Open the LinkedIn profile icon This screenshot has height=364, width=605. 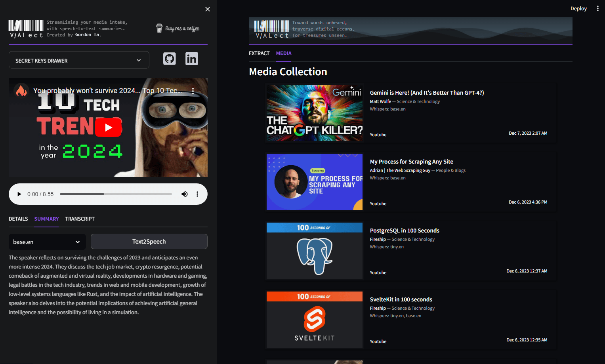coord(192,59)
